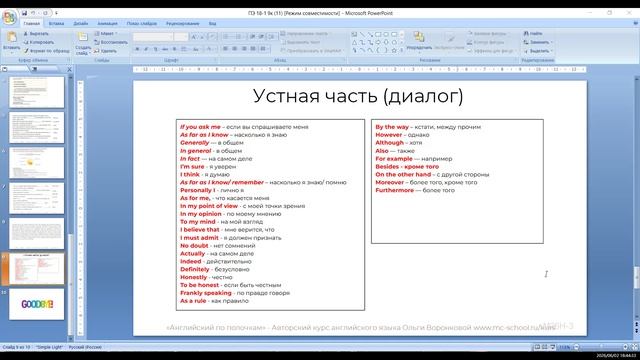This screenshot has width=640, height=360.
Task: Open the font name combo box
Action: (153, 37)
